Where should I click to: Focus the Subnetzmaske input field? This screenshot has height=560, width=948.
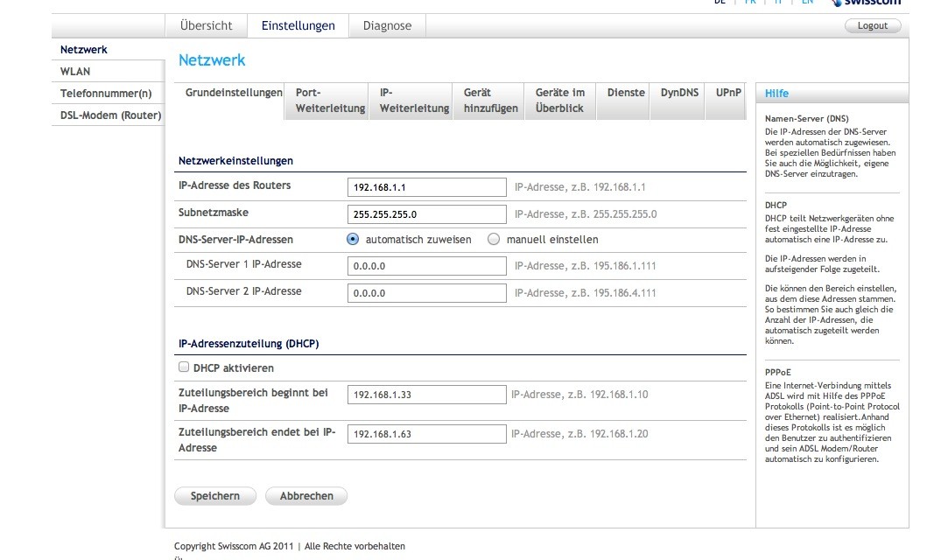[426, 214]
